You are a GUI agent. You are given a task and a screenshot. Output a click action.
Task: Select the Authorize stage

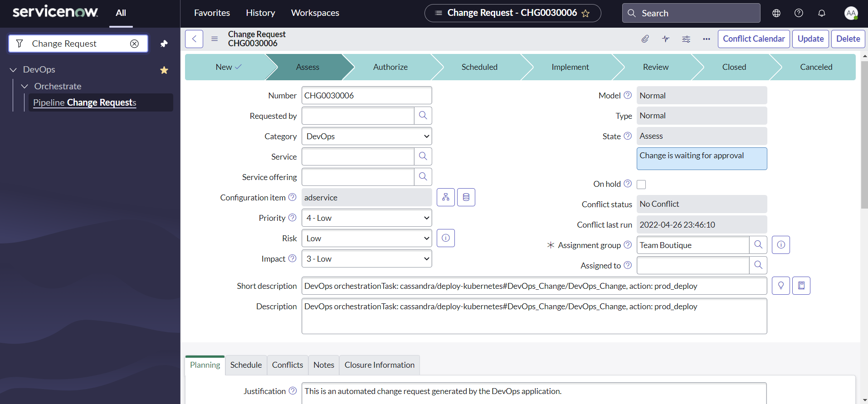(x=390, y=67)
